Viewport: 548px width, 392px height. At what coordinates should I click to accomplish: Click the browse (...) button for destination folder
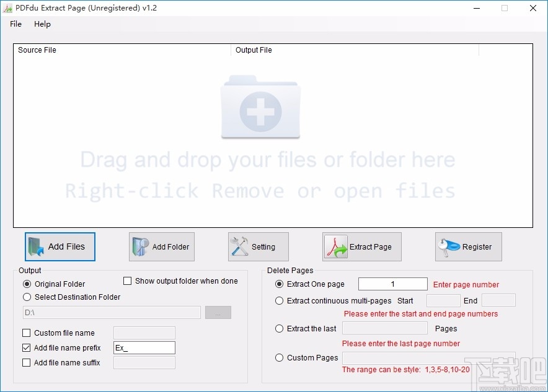[218, 312]
